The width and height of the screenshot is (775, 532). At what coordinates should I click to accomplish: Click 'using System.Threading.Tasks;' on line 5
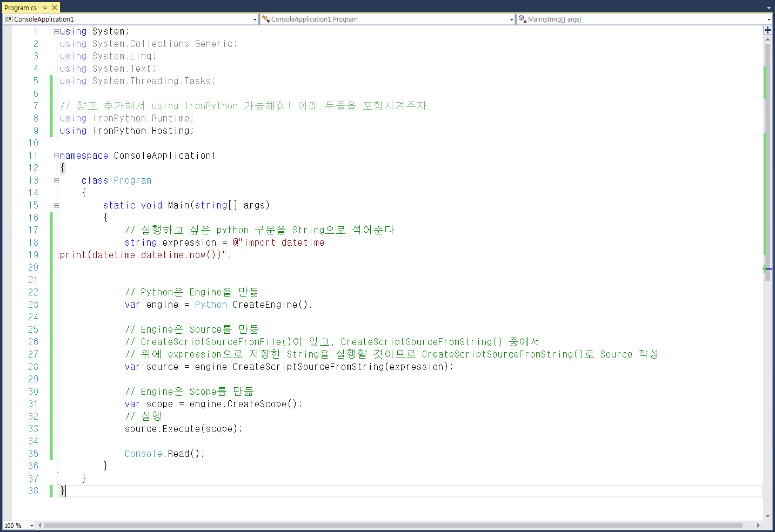coord(137,81)
